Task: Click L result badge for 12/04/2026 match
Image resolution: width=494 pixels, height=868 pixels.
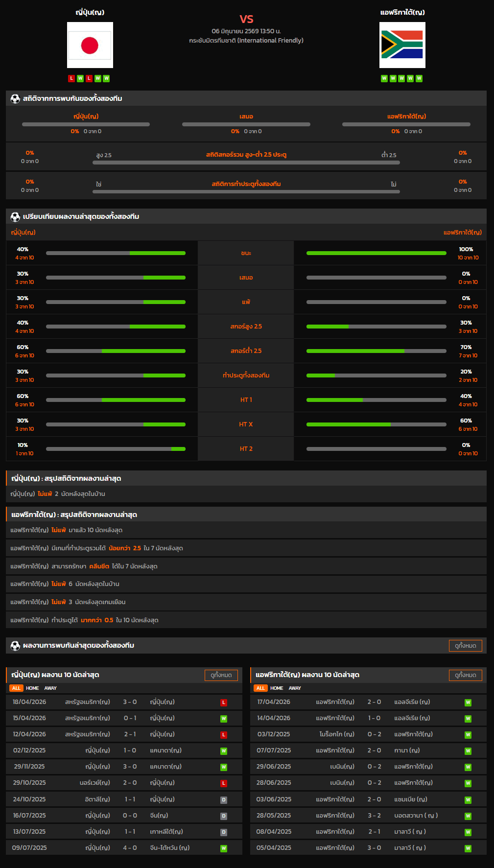Action: (224, 735)
